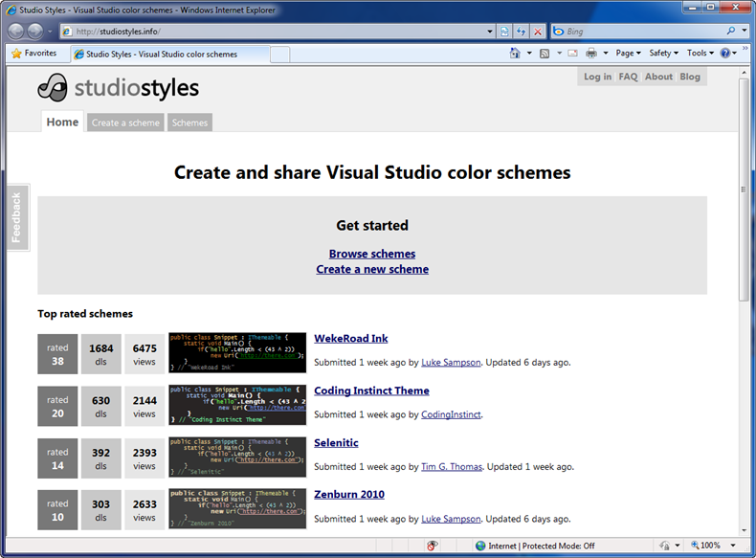Click the page vertical scrollbar thumb

743,190
